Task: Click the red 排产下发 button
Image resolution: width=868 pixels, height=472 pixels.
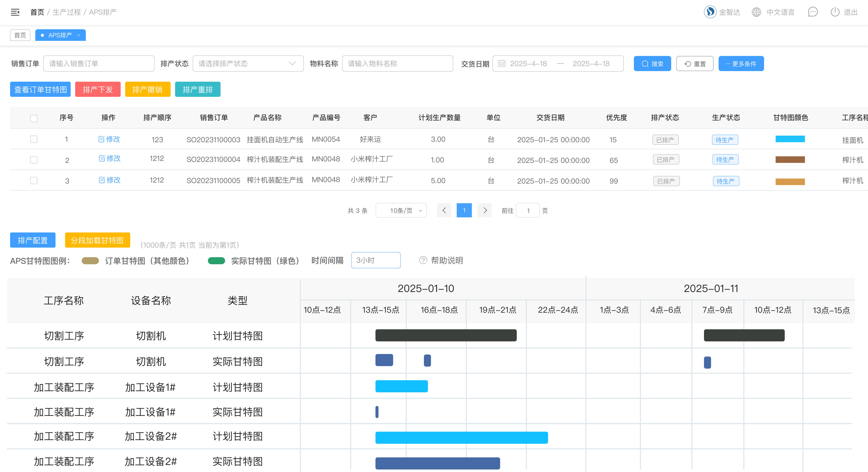Action: pos(98,90)
